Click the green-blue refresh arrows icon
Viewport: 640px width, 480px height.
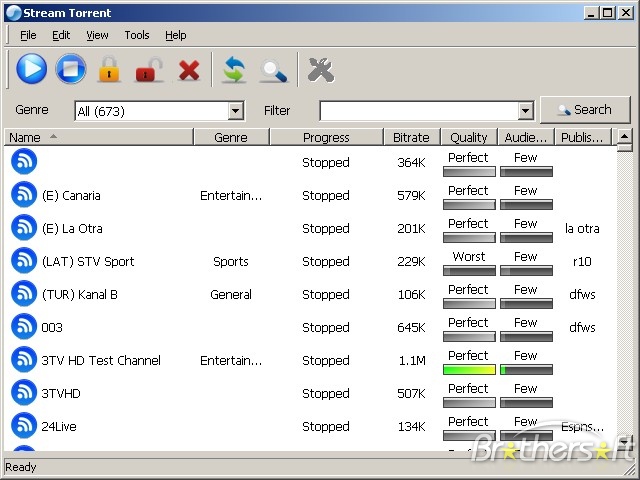coord(234,70)
